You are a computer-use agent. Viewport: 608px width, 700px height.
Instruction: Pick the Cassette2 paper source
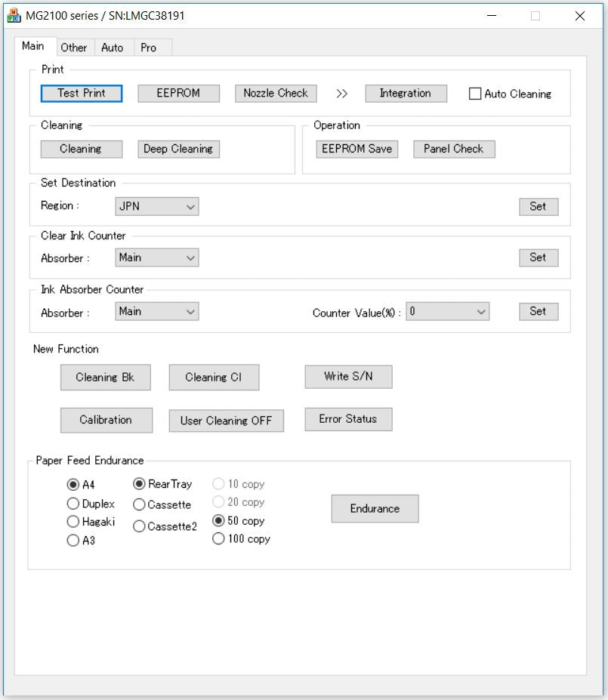coord(139,526)
